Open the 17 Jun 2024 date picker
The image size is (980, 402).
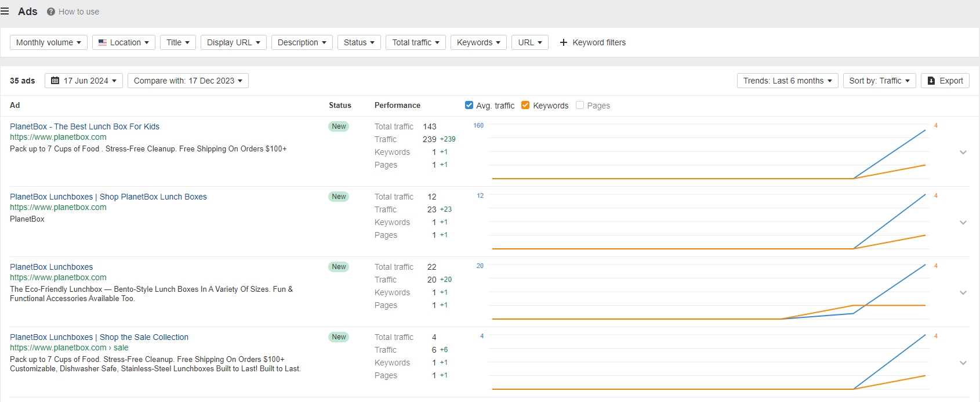tap(84, 81)
